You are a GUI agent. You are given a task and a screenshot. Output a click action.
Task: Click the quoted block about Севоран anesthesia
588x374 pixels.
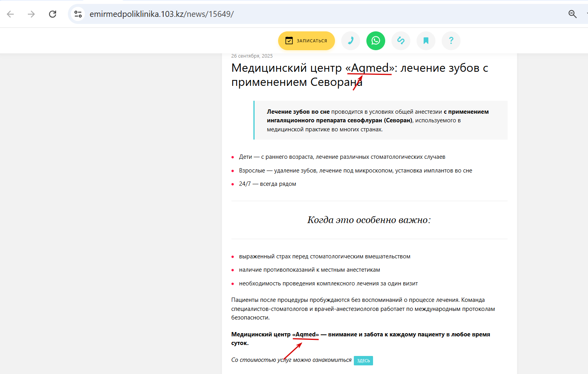tap(380, 120)
